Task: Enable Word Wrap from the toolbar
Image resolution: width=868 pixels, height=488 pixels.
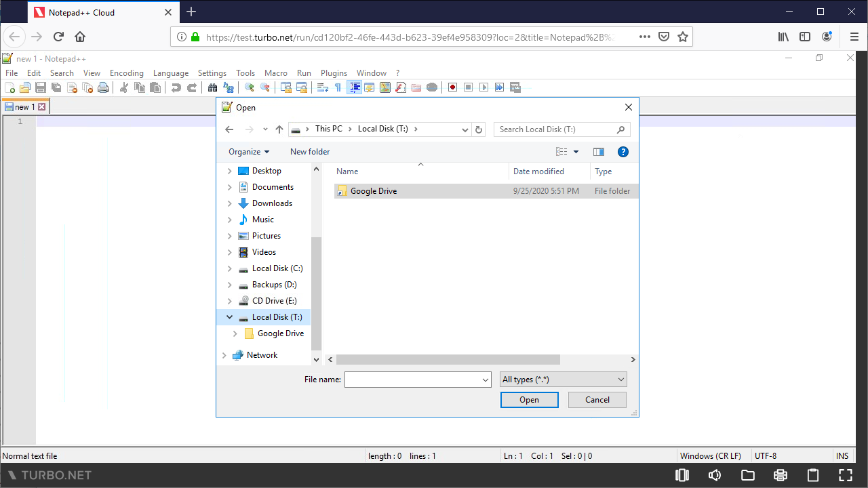Action: point(322,87)
